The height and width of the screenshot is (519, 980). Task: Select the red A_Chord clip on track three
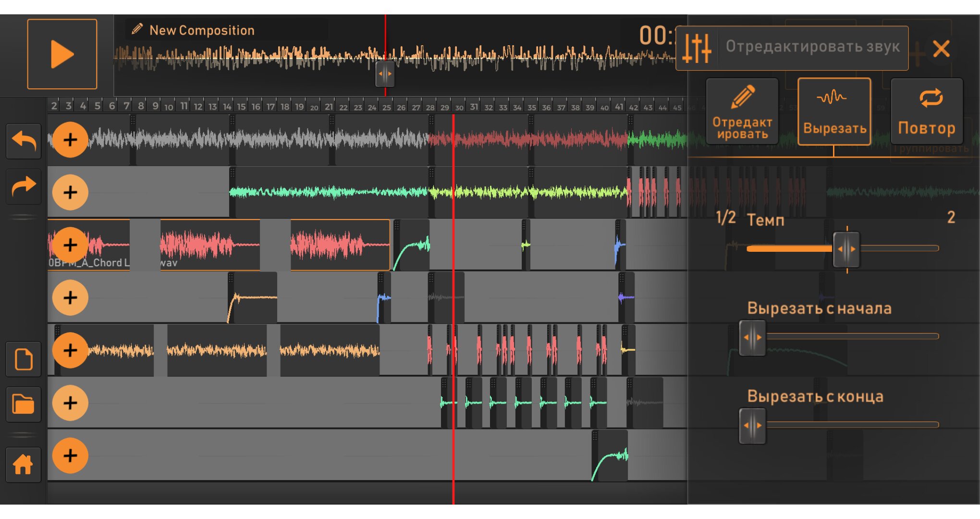[211, 244]
